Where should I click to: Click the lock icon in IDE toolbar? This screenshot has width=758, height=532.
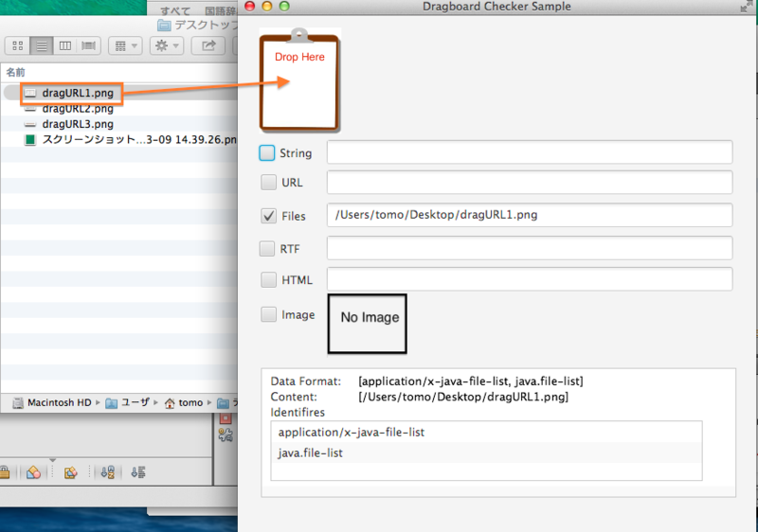click(5, 472)
